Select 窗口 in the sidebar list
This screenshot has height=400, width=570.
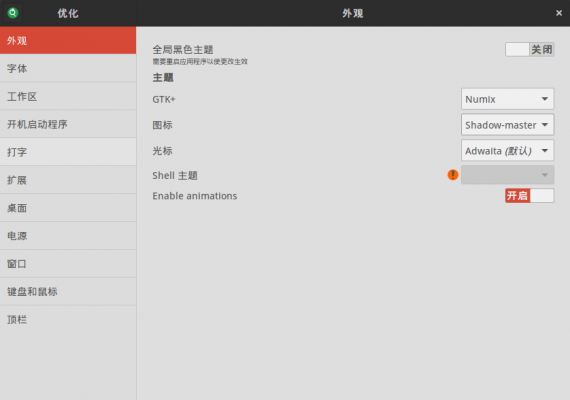point(68,264)
